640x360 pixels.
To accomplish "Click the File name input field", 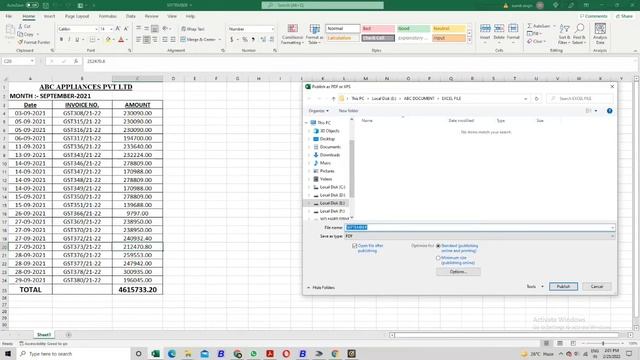I will (480, 227).
